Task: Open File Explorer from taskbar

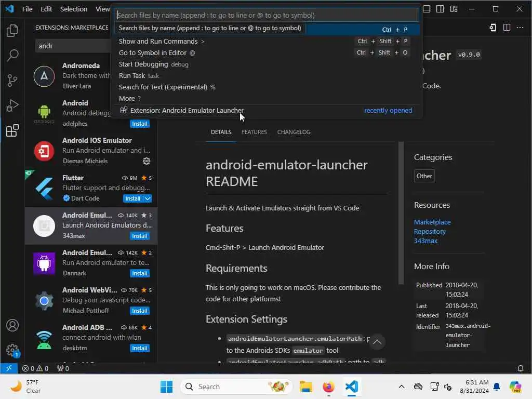Action: pos(305,387)
